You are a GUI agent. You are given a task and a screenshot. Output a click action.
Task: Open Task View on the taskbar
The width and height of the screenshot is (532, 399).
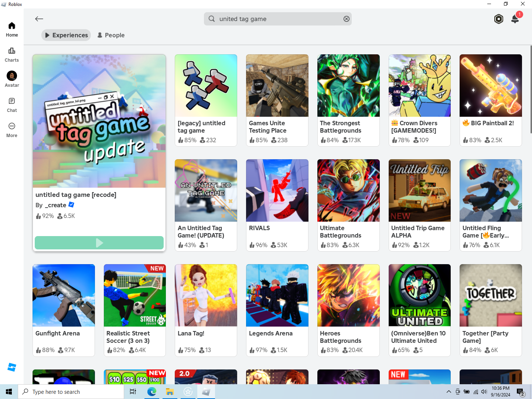133,392
